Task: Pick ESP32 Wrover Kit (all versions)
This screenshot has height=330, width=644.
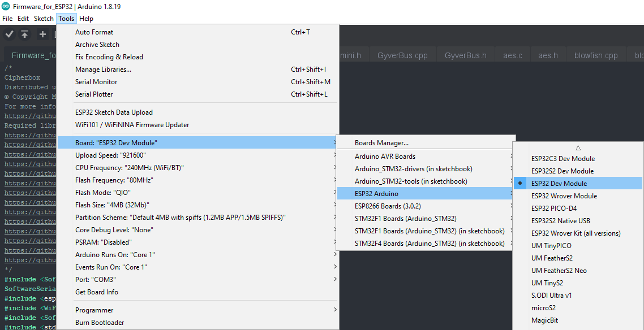Action: pyautogui.click(x=578, y=233)
